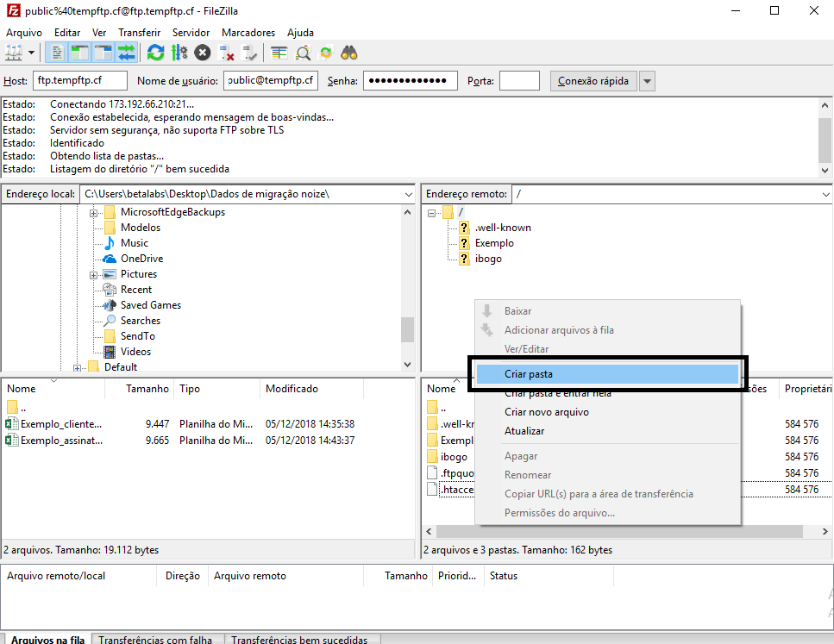
Task: Click the binoculars file search icon
Action: (x=349, y=53)
